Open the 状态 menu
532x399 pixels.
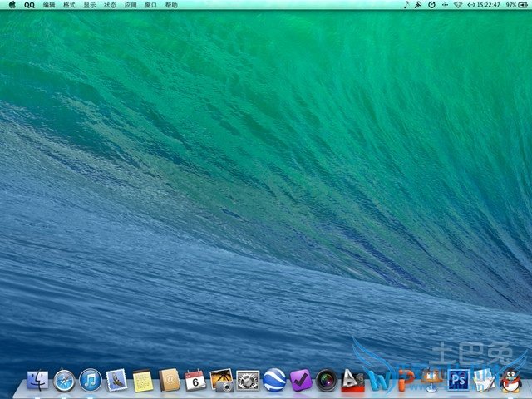(x=111, y=5)
